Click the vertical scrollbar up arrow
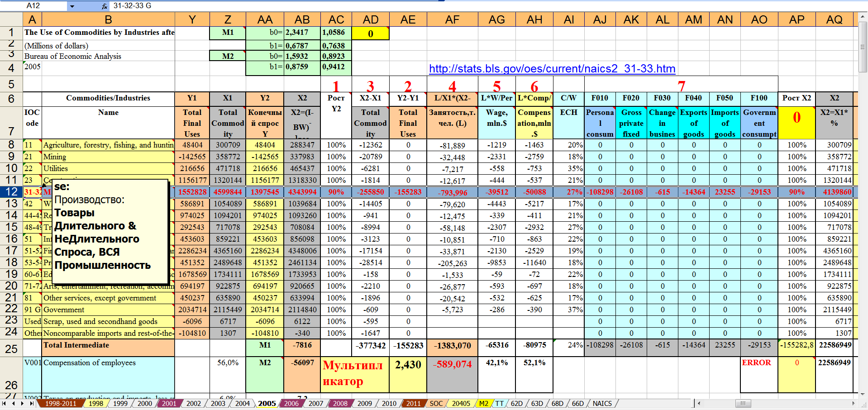 coord(863,17)
